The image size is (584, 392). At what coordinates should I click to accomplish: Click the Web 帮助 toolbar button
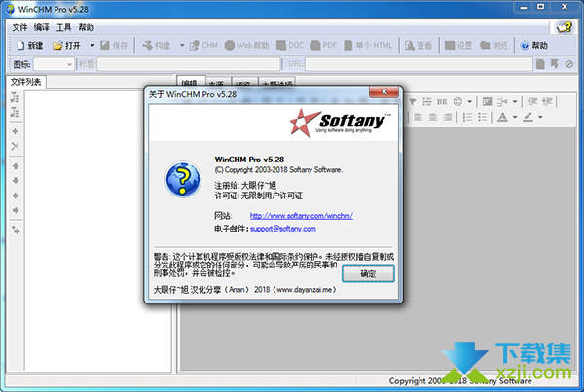(246, 46)
